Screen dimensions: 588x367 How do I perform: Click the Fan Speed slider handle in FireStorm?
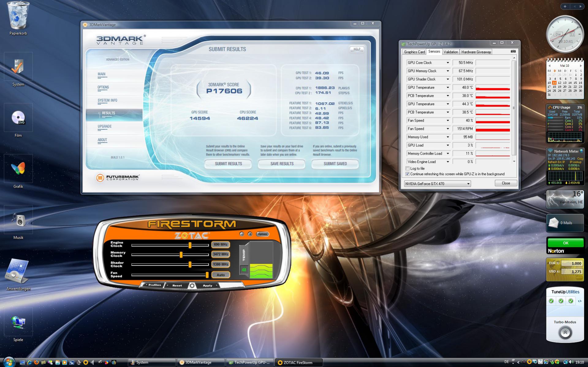207,275
